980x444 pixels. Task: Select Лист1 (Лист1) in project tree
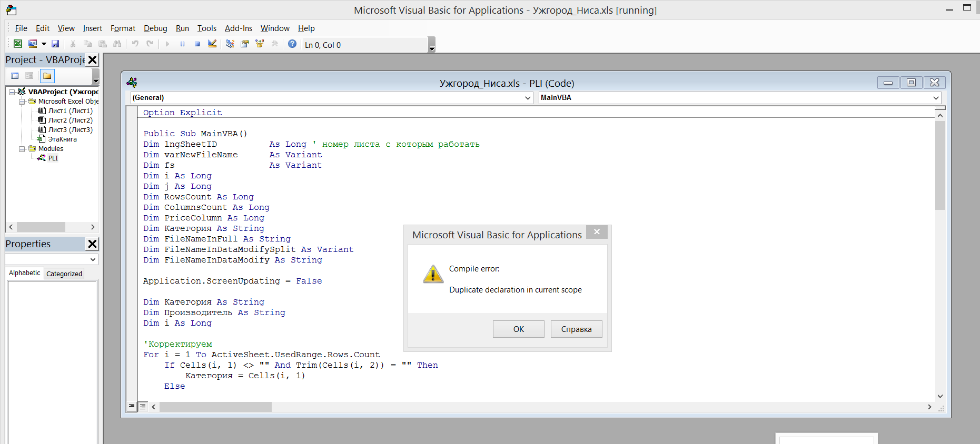click(70, 111)
